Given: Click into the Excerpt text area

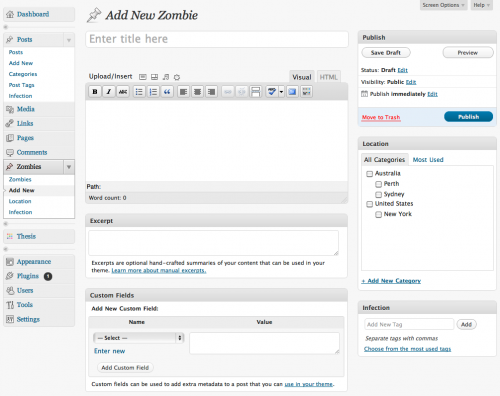Looking at the screenshot, I should click(213, 243).
